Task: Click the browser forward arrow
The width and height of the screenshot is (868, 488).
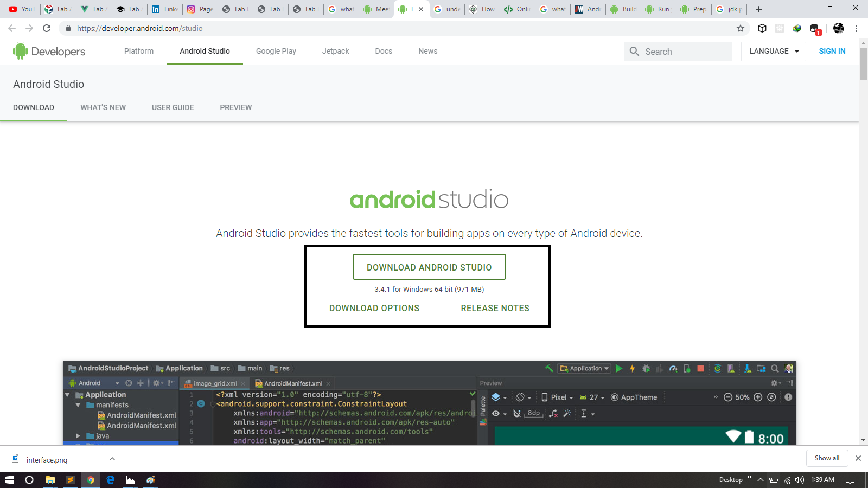Action: pyautogui.click(x=29, y=28)
